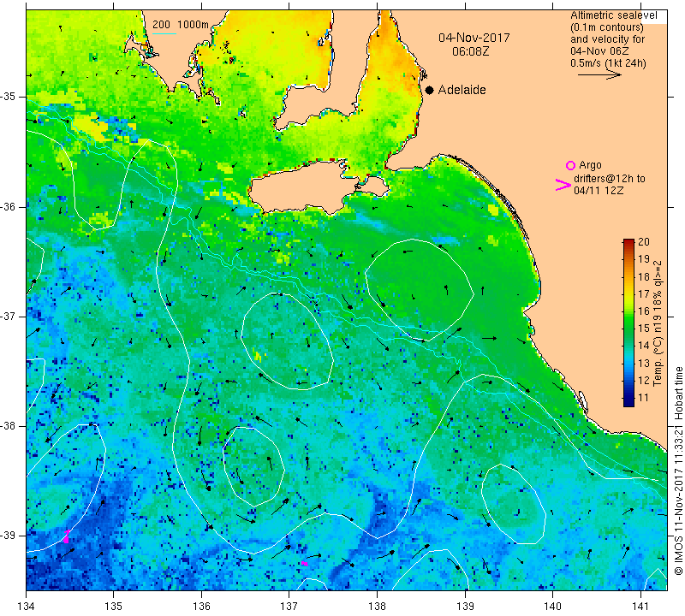Click the 15 degree label on the color bar
Viewport: 685px width, 616px height.
(644, 329)
